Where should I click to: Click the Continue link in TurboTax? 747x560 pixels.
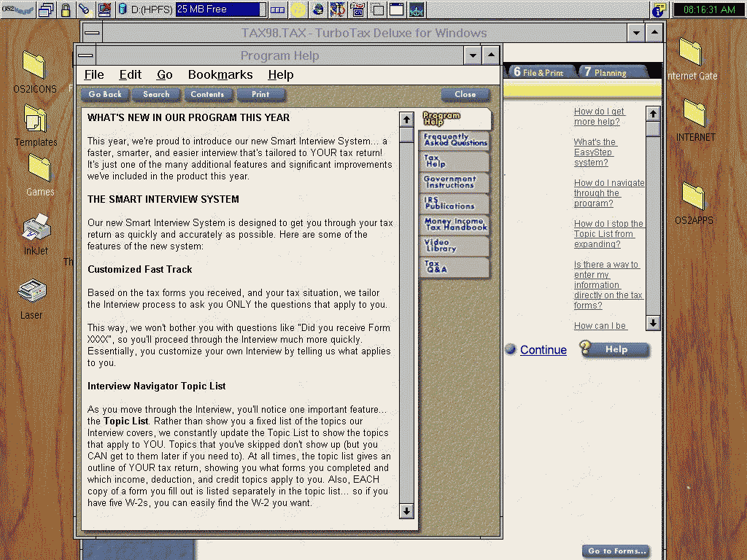pyautogui.click(x=543, y=350)
